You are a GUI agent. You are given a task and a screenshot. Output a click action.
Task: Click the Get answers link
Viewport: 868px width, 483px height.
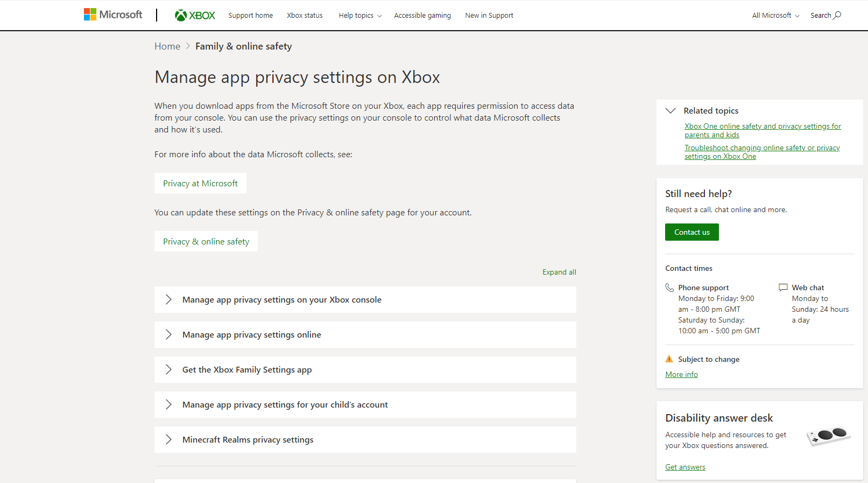(685, 467)
